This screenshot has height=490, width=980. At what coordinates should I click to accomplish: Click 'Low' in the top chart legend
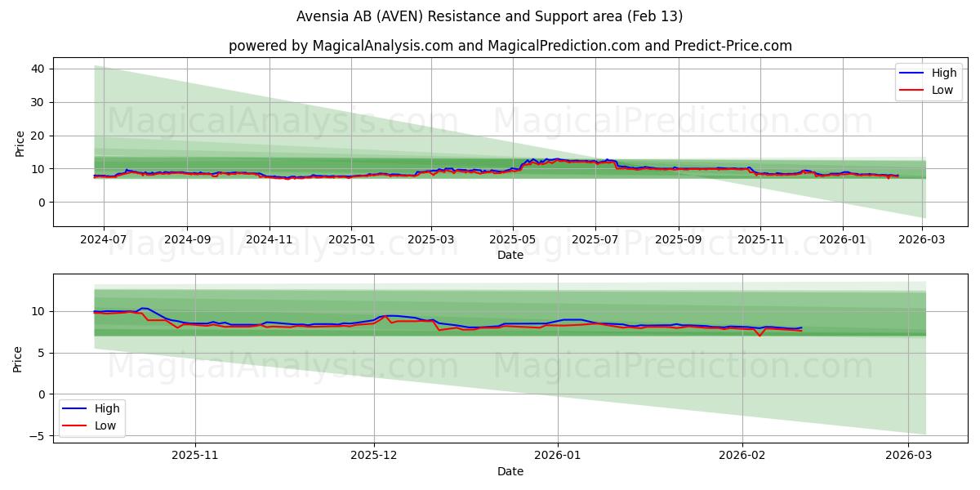pyautogui.click(x=942, y=91)
